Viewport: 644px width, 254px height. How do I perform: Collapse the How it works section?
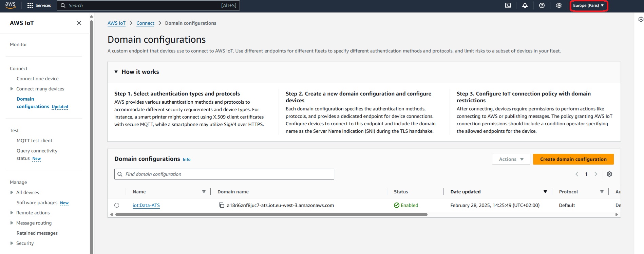pyautogui.click(x=116, y=72)
